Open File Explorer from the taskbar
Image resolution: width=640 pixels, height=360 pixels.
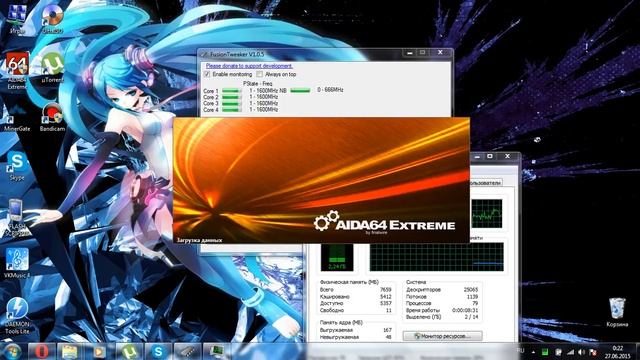(69, 351)
